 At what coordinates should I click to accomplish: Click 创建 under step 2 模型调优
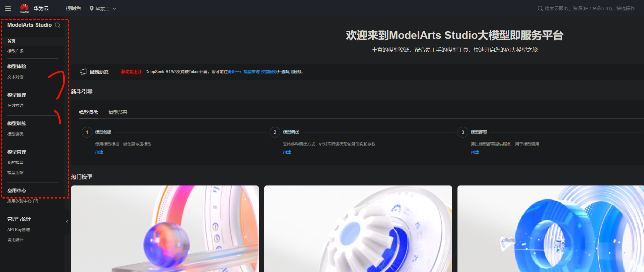(287, 153)
